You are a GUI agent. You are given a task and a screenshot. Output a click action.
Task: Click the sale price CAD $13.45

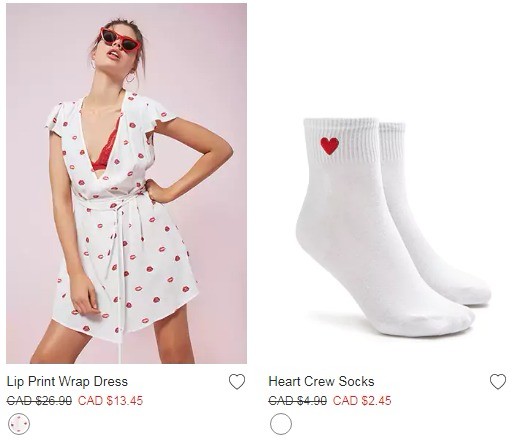tap(110, 401)
